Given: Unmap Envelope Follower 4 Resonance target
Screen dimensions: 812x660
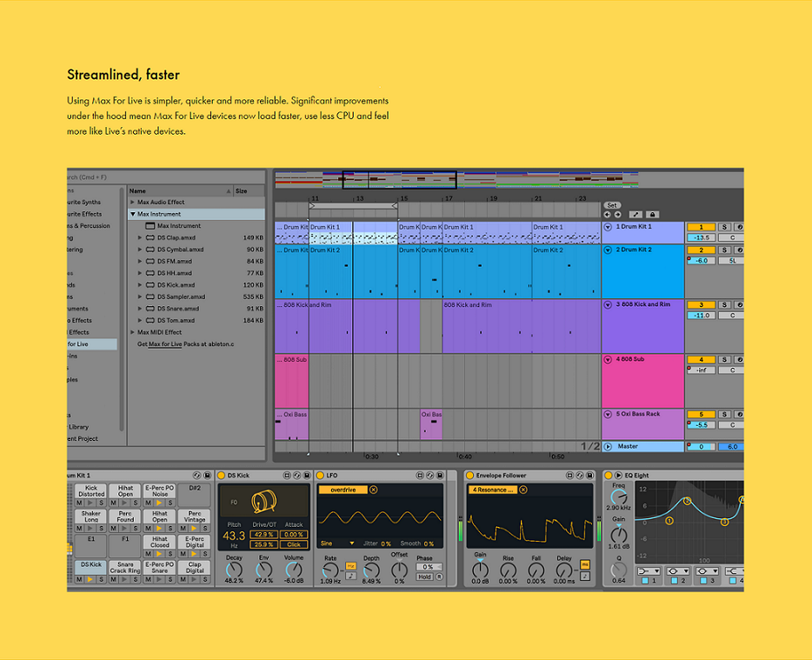Looking at the screenshot, I should click(523, 490).
